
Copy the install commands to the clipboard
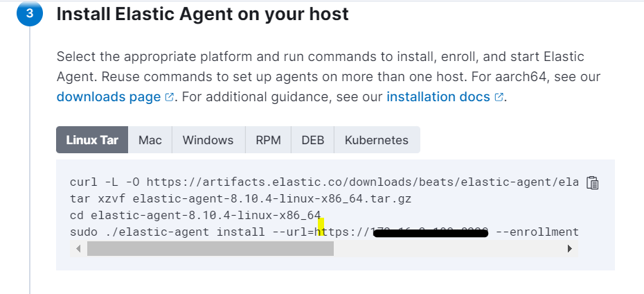(592, 182)
